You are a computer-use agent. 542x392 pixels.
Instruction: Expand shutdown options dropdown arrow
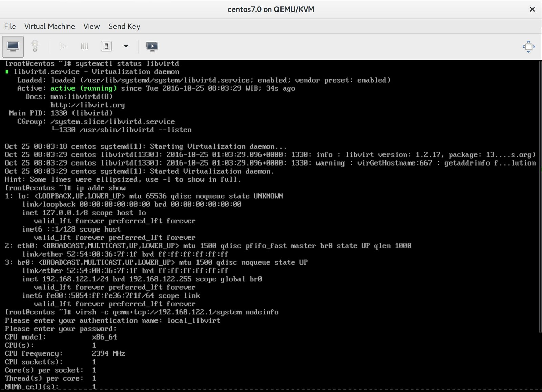[x=126, y=46]
